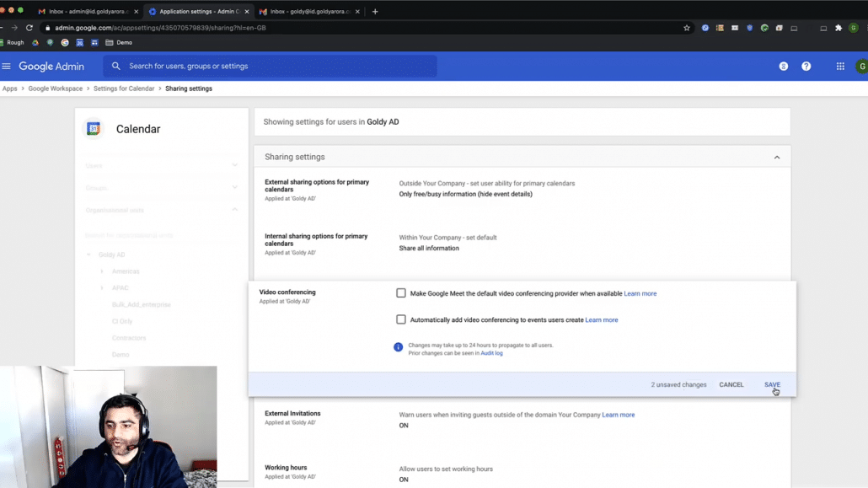The width and height of the screenshot is (868, 488).
Task: Click the Calendar app icon in sidebar
Action: click(x=93, y=128)
